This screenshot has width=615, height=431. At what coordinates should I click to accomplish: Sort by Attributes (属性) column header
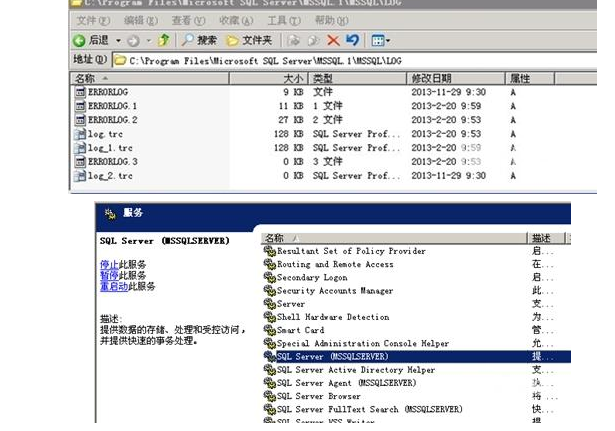(529, 78)
